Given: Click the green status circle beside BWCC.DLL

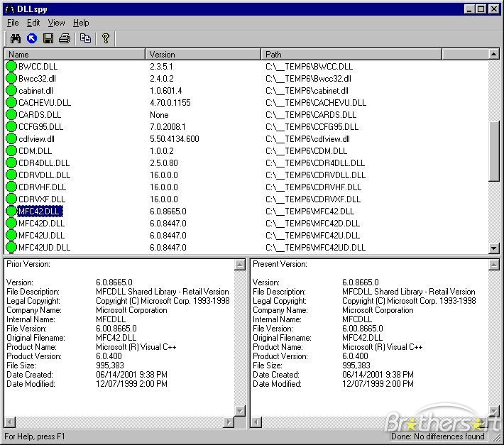Looking at the screenshot, I should click(11, 66).
